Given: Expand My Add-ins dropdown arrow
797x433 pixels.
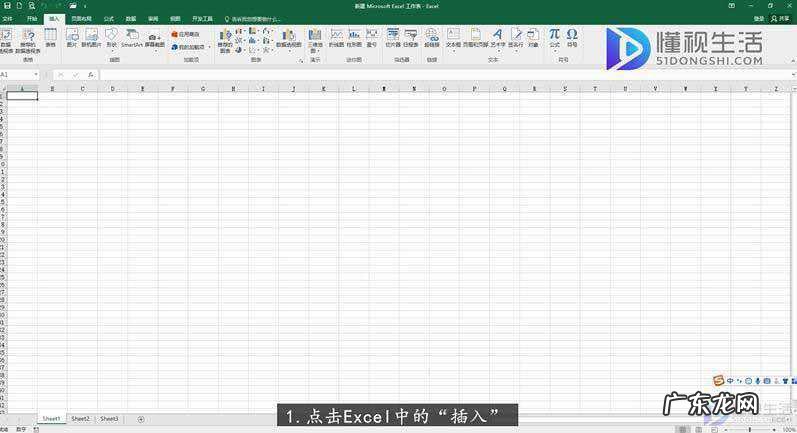Looking at the screenshot, I should 209,47.
